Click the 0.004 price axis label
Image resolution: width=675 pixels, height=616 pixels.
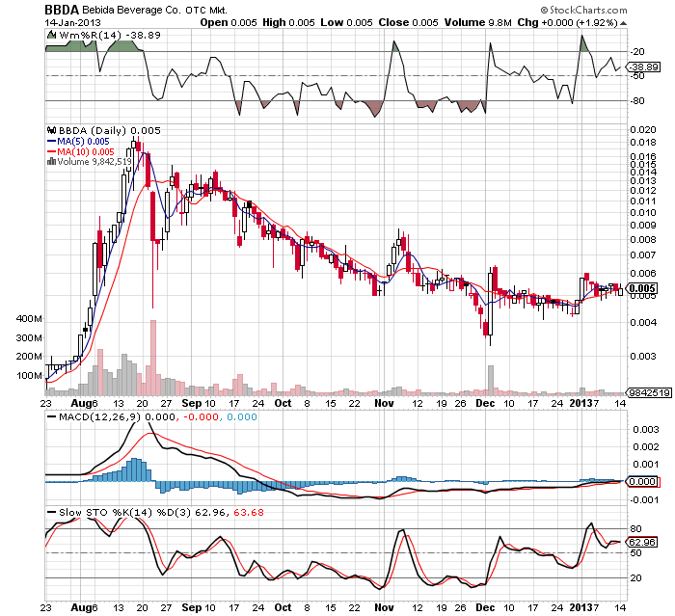(643, 322)
